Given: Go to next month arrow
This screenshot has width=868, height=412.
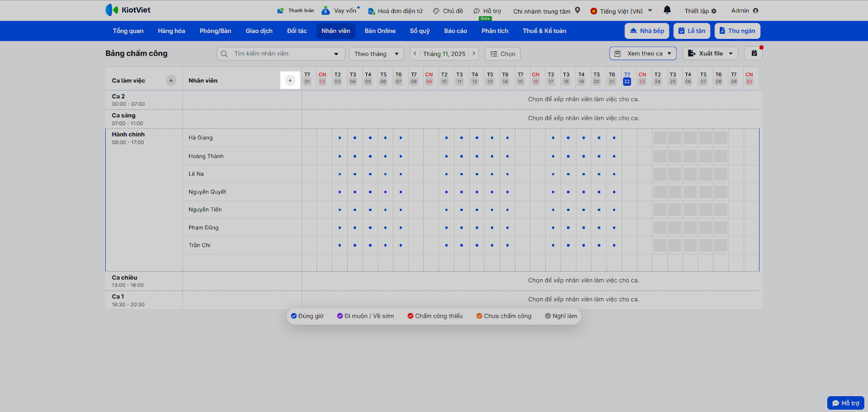Looking at the screenshot, I should (474, 54).
